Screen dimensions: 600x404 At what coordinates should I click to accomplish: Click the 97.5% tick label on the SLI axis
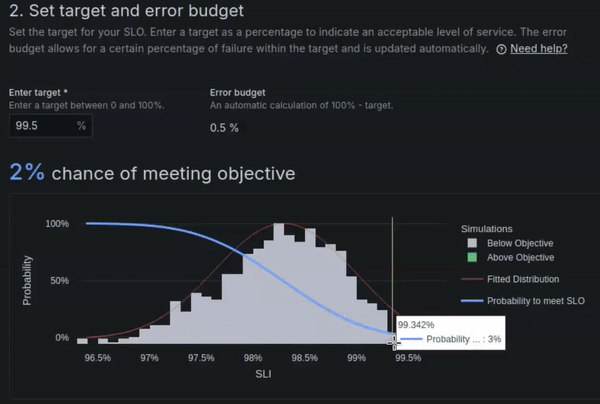201,358
